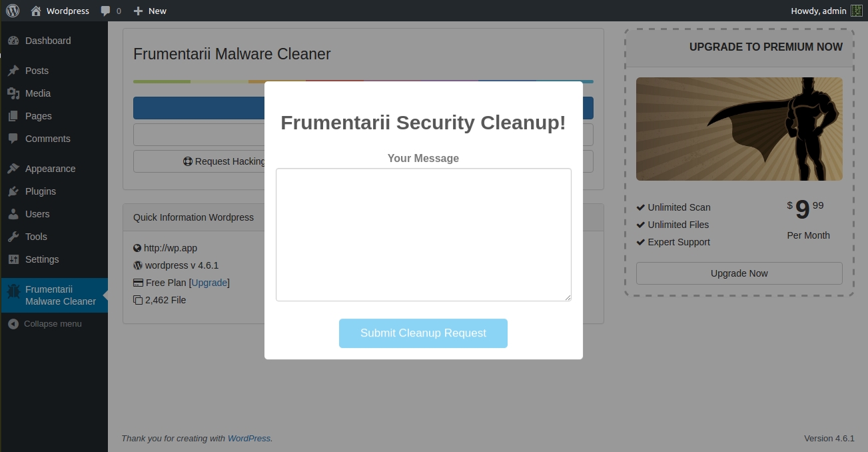Open the Media library icon
The width and height of the screenshot is (868, 452).
click(13, 93)
